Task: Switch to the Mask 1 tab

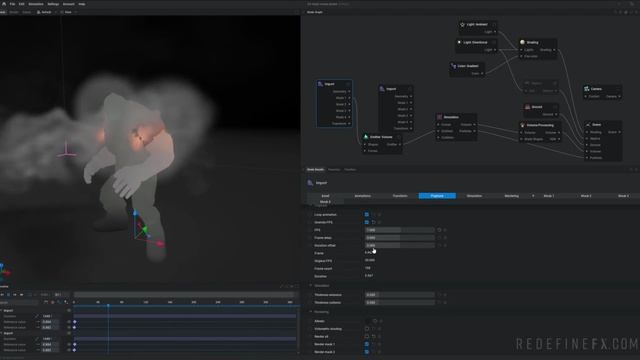Action: (549, 196)
